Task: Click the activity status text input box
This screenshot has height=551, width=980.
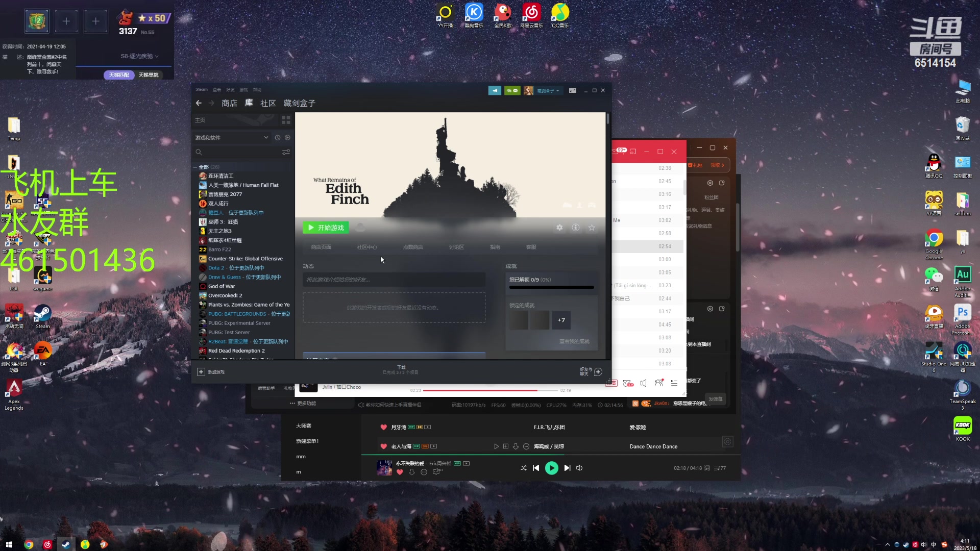Action: [394, 280]
